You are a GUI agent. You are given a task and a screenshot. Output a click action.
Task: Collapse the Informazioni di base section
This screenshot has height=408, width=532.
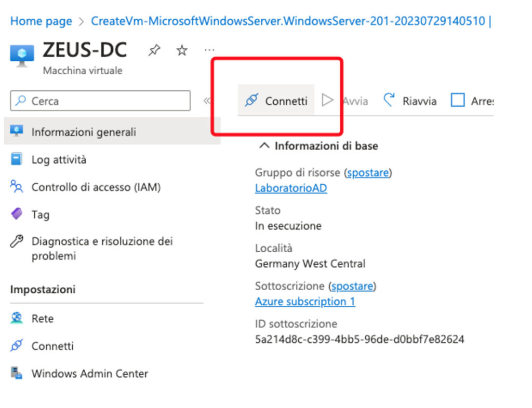click(x=264, y=146)
